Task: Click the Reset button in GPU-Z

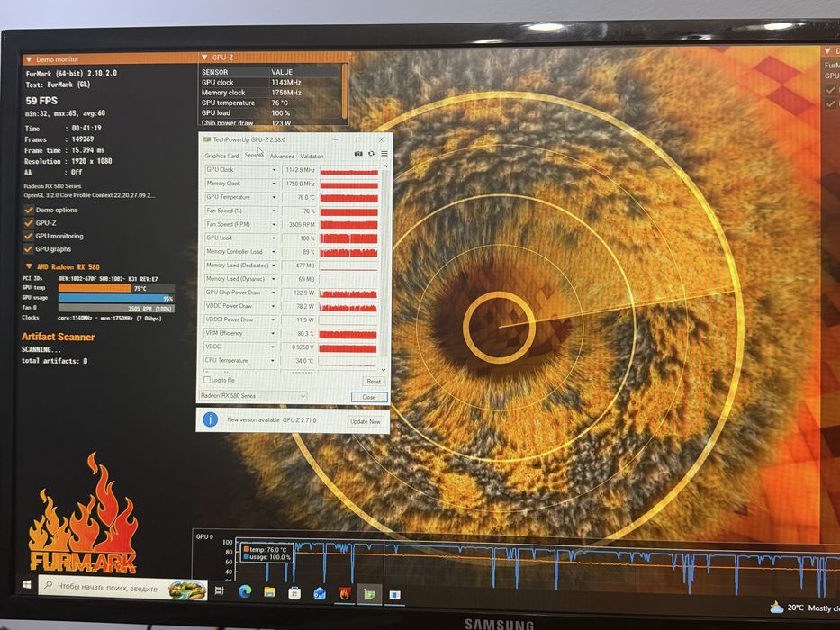Action: [374, 381]
